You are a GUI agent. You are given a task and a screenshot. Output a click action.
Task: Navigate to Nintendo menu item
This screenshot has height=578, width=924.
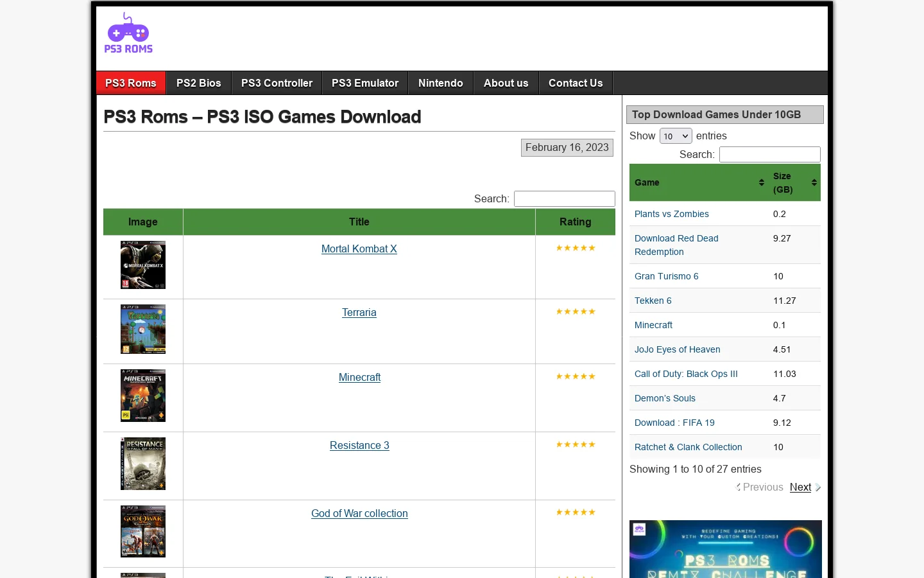(441, 83)
